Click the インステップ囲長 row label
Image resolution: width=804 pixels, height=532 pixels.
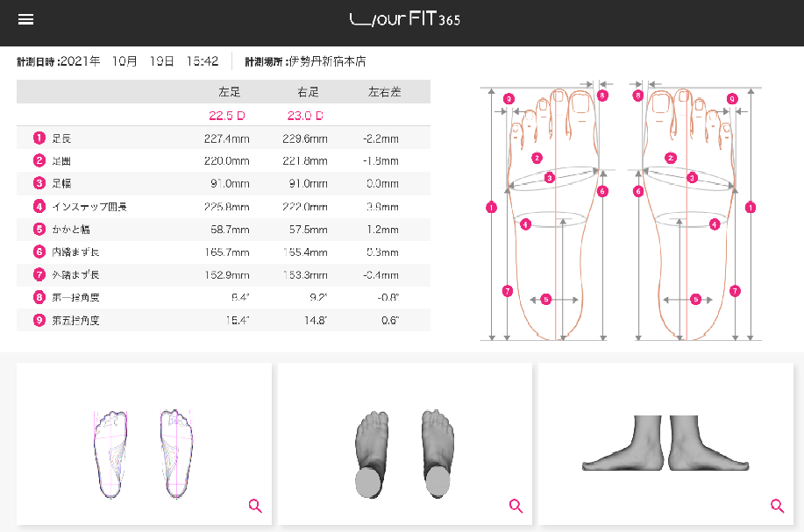89,207
